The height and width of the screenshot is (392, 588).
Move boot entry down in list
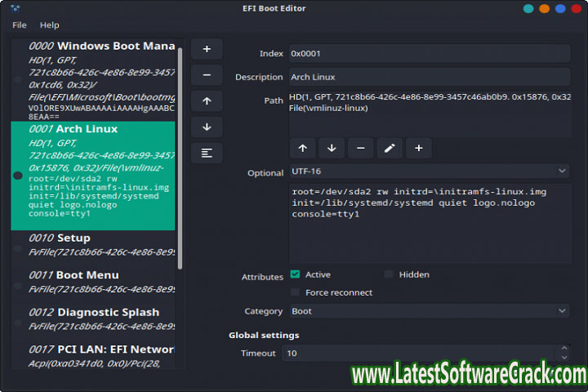[207, 127]
